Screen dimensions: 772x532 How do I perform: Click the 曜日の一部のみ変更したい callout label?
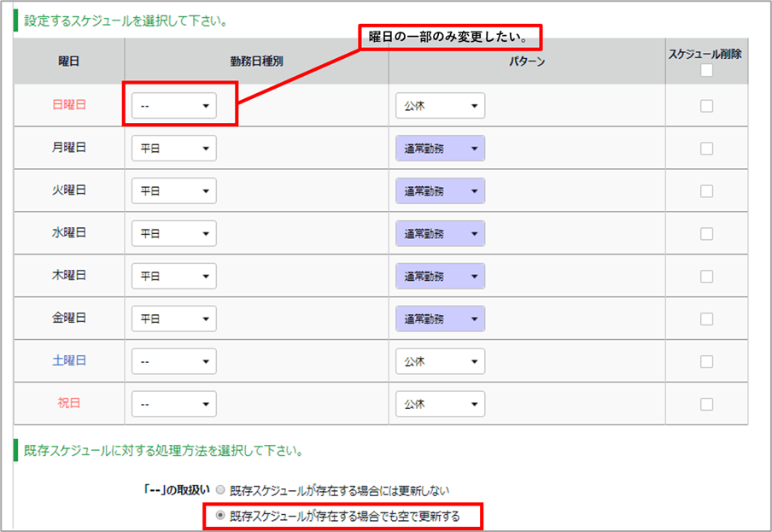pyautogui.click(x=451, y=37)
